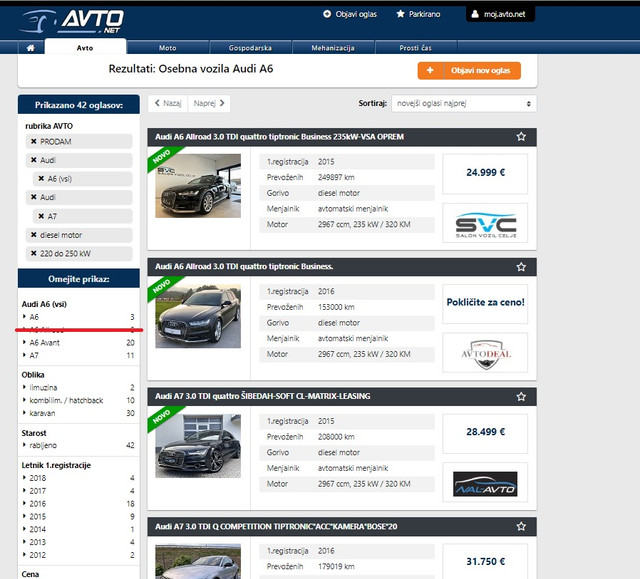Remove the A7 filter X
This screenshot has width=640, height=579.
coord(41,216)
